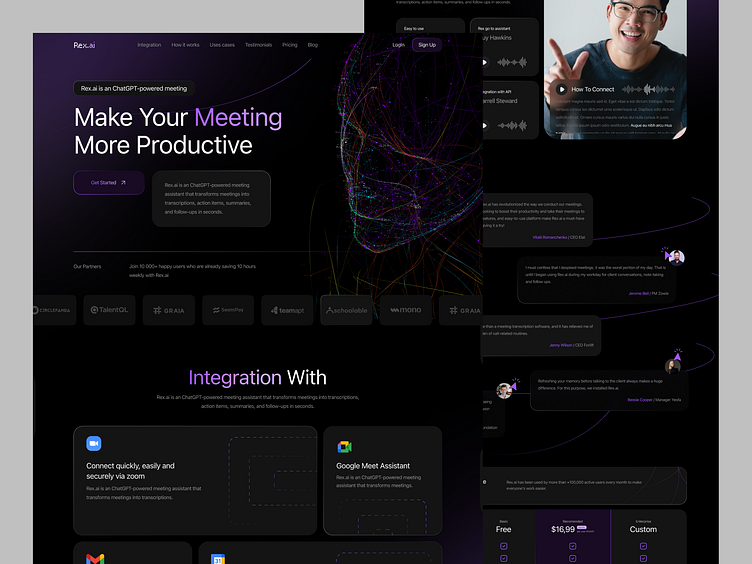Click the Google Meet icon

[344, 447]
